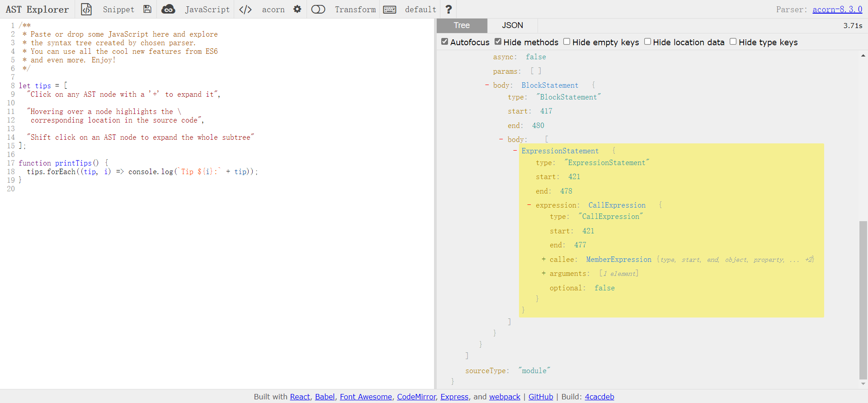Disable the Autofocus checkbox
This screenshot has height=403, width=868.
(x=445, y=42)
